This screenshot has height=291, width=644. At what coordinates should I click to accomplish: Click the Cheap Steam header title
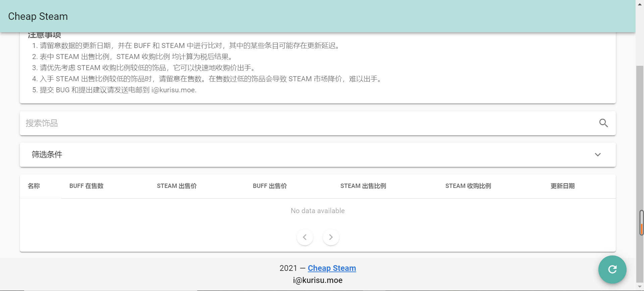pyautogui.click(x=38, y=16)
